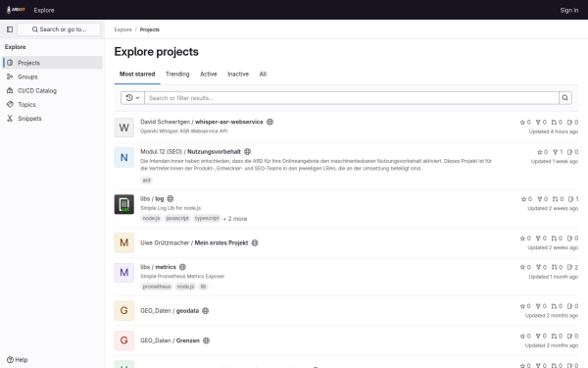Open CI/CD Catalog in the sidebar
Image resolution: width=588 pixels, height=368 pixels.
coord(53,90)
